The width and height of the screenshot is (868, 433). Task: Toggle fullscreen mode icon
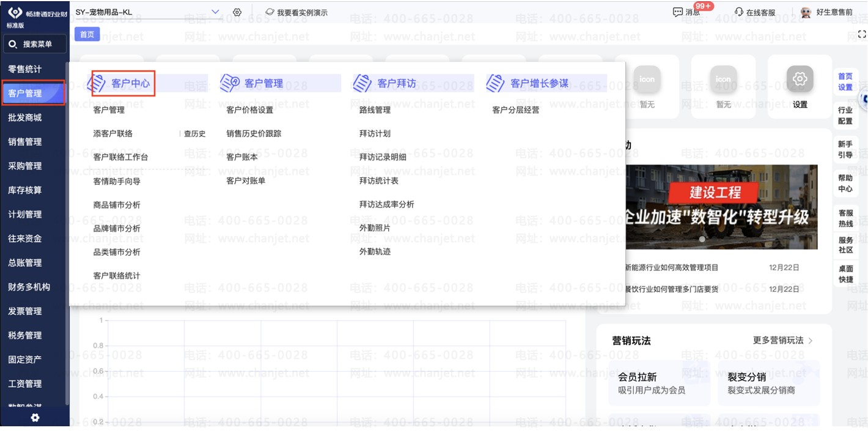tap(862, 34)
